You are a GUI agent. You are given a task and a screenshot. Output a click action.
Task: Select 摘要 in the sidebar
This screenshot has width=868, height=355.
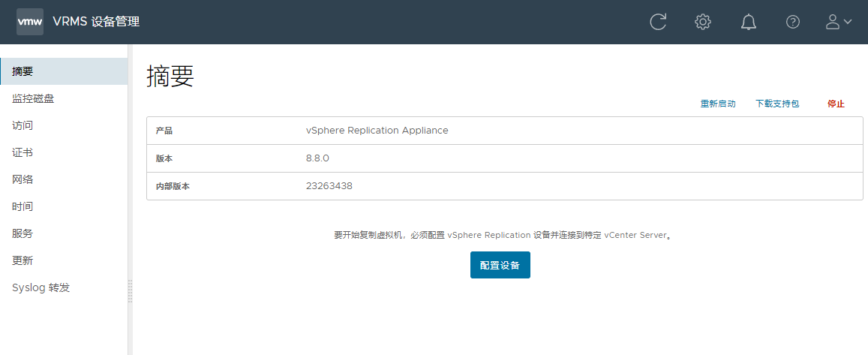[64, 71]
